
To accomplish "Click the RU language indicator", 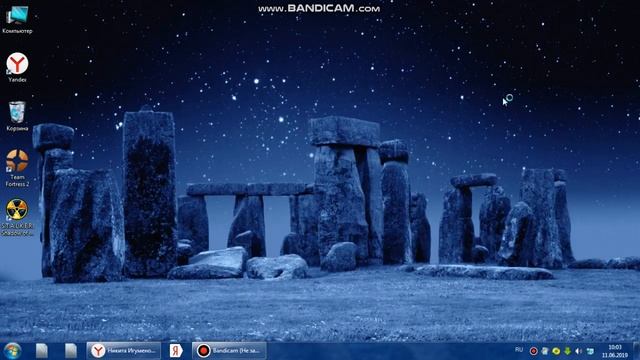I will pos(519,350).
